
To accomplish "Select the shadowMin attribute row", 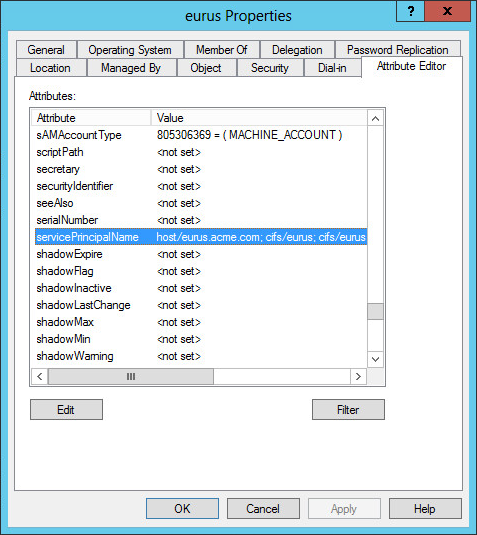I will tap(201, 339).
